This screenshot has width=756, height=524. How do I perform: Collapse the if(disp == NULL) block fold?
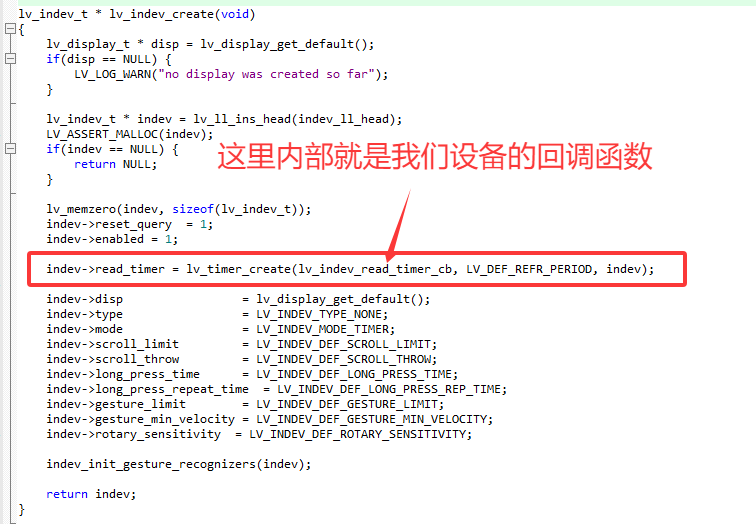(10, 59)
